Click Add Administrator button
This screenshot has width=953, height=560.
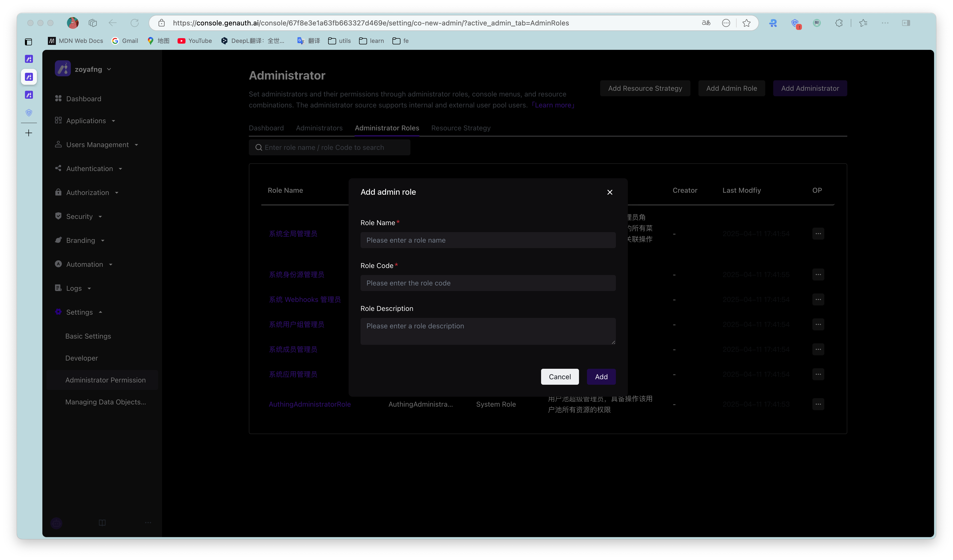point(810,88)
